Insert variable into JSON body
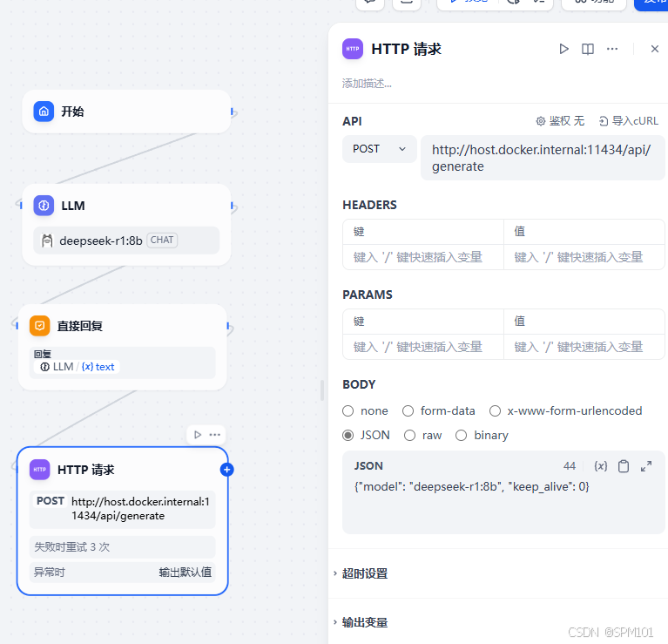The height and width of the screenshot is (644, 668). tap(601, 466)
